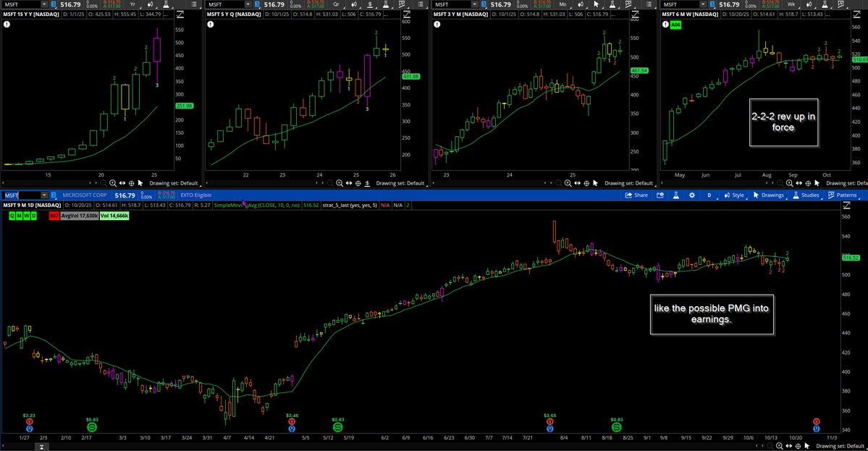Open chart settings gear in main toolbar
Image resolution: width=868 pixels, height=451 pixels.
tap(692, 195)
